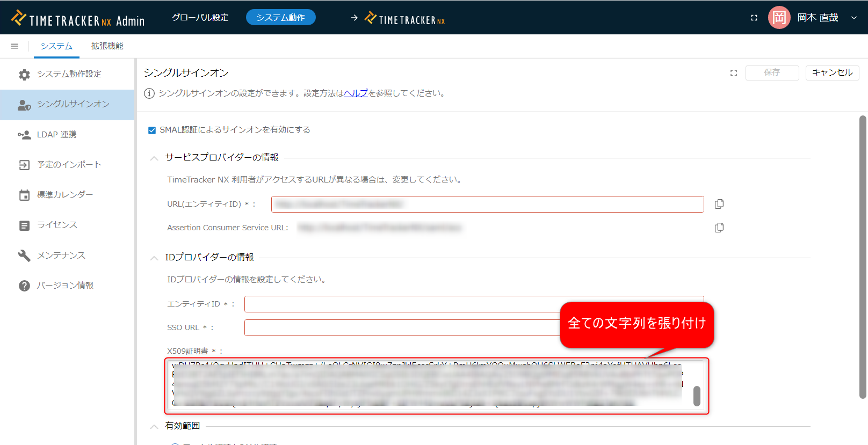Click the fullscreen icon in top header
This screenshot has width=868, height=445.
754,18
